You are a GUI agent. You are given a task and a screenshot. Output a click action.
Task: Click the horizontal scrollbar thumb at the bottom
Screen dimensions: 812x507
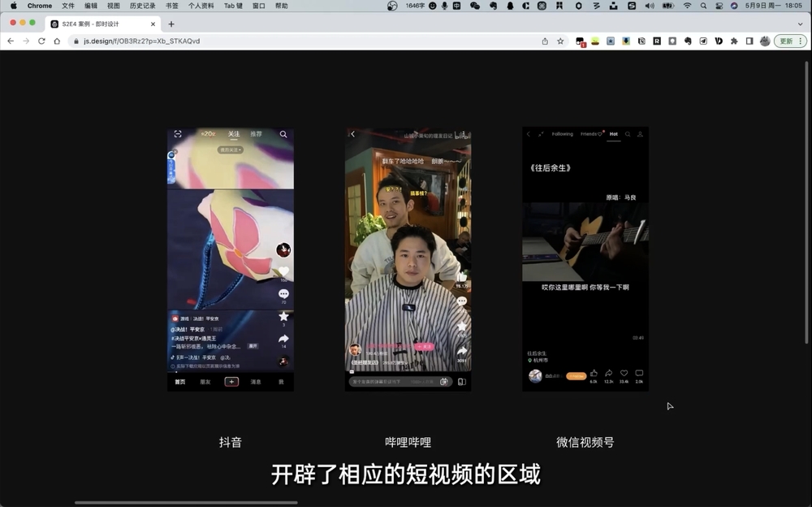pyautogui.click(x=186, y=502)
